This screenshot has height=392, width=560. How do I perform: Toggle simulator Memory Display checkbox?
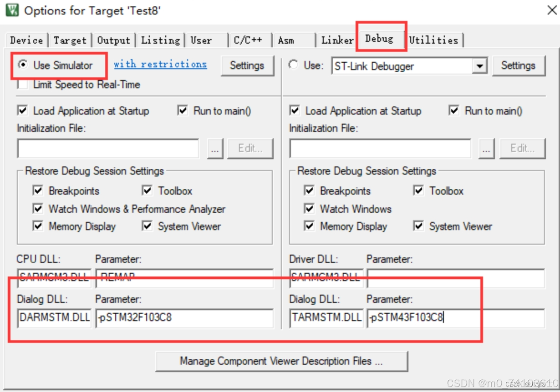pos(38,226)
